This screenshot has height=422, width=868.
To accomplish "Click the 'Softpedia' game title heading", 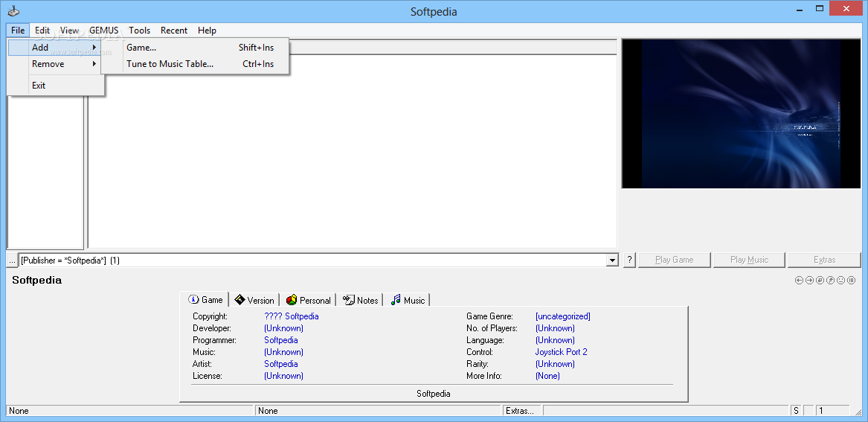I will pos(36,281).
